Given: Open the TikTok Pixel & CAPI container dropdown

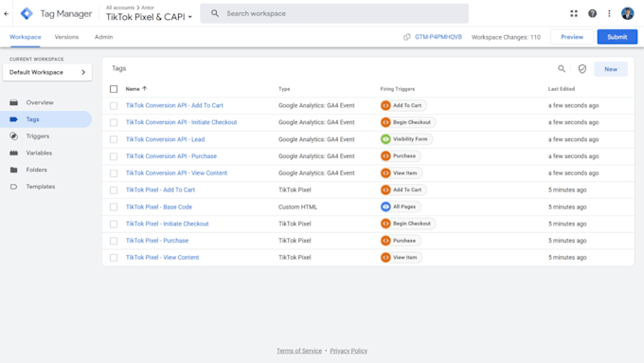Looking at the screenshot, I should (x=149, y=17).
